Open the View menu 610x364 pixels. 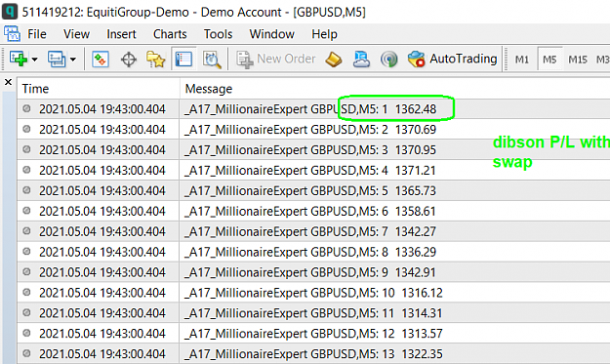[77, 34]
